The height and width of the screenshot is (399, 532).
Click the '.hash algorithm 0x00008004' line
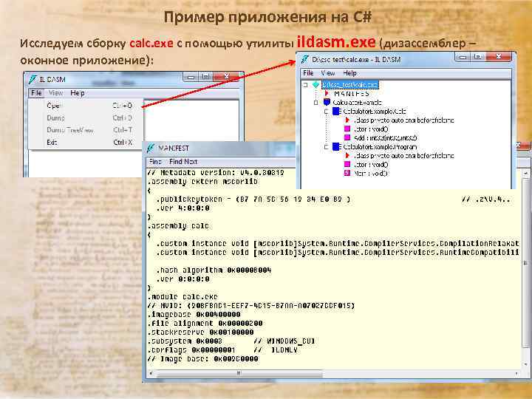pos(214,270)
